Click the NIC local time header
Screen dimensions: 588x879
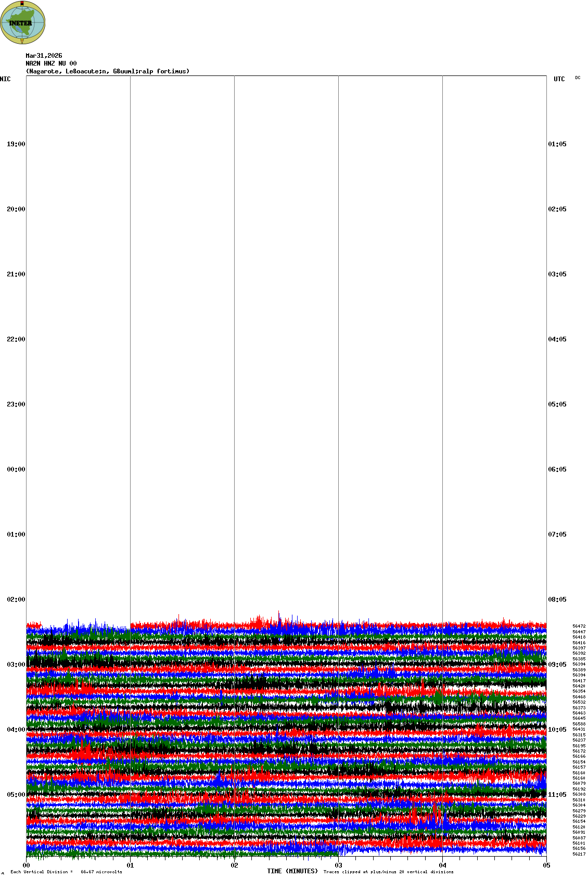coord(5,79)
